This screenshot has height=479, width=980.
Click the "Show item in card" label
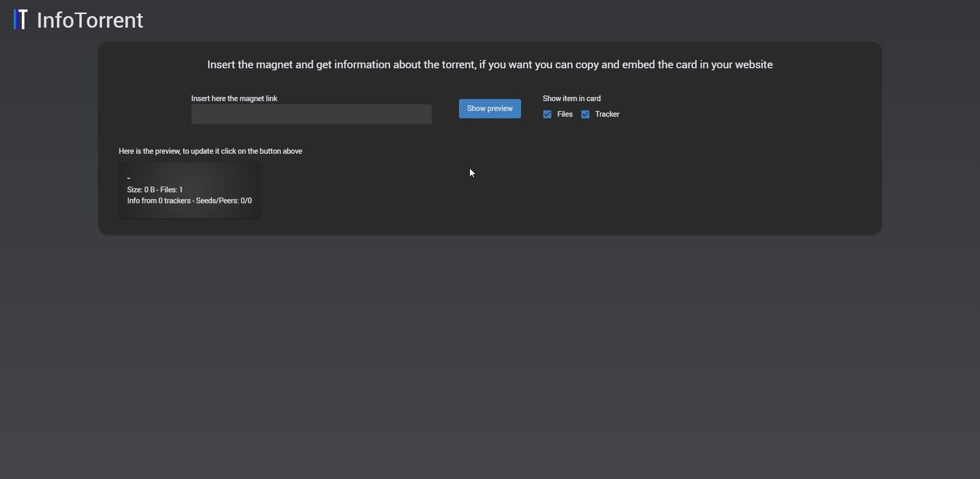(572, 99)
